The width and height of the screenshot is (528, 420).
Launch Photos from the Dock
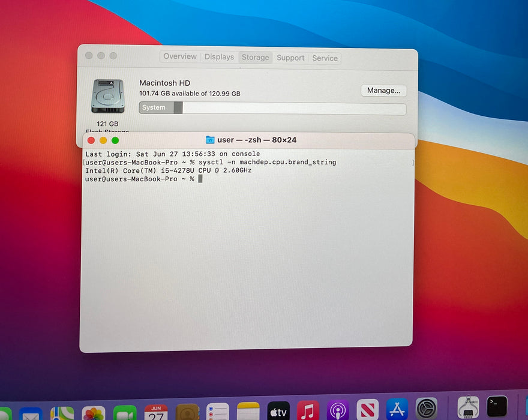click(x=93, y=413)
